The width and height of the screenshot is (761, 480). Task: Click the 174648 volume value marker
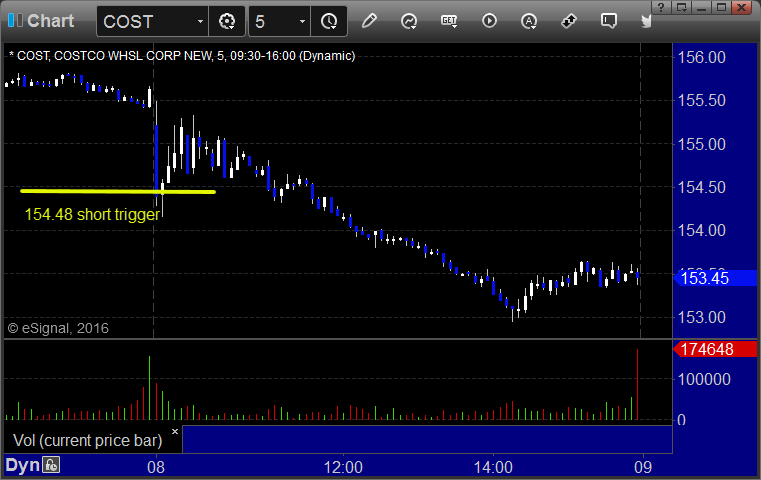pos(715,349)
